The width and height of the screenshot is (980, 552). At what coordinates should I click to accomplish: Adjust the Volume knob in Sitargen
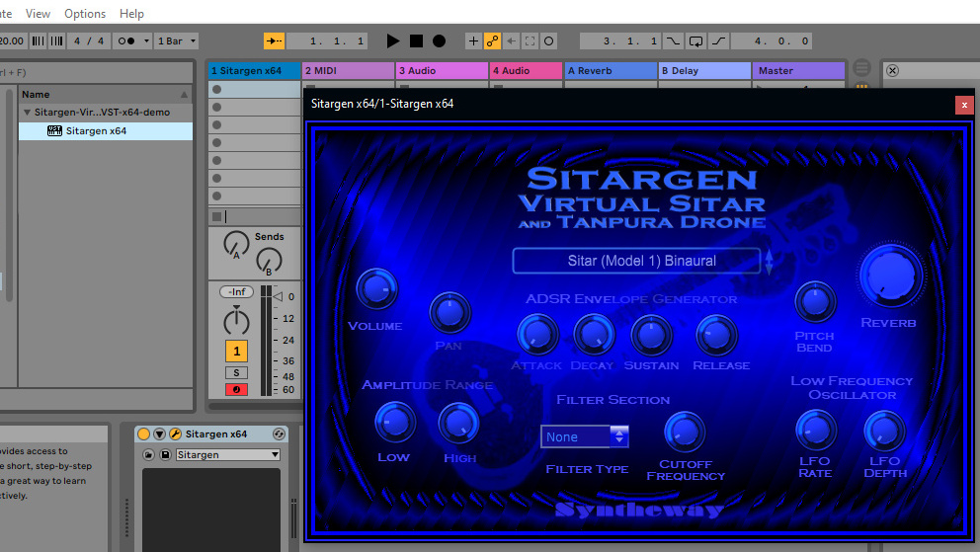pyautogui.click(x=376, y=289)
